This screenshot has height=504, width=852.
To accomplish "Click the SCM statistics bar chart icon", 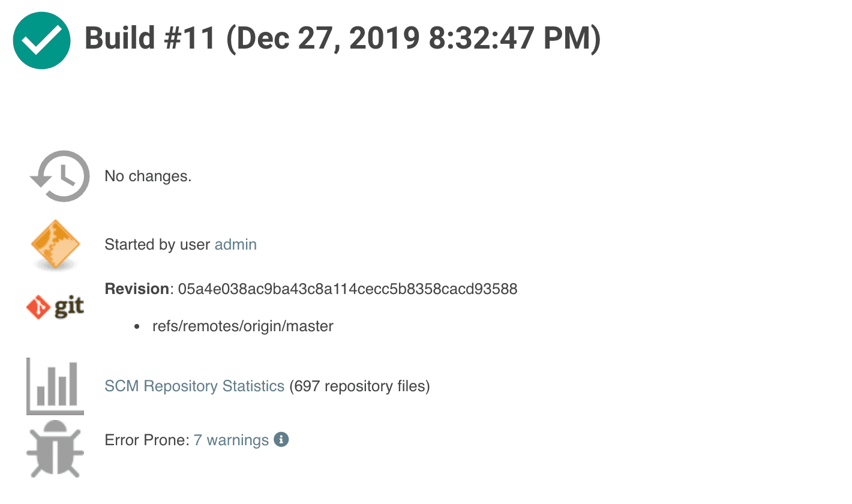I will pos(55,386).
